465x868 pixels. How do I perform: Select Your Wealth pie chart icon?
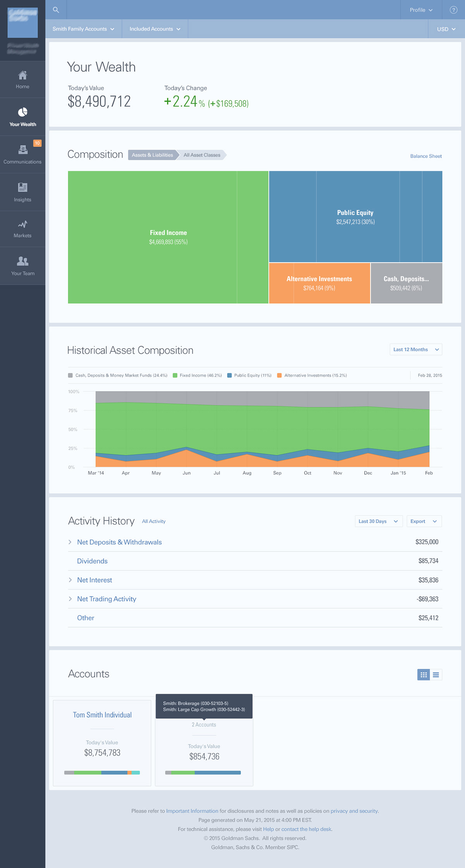point(23,112)
